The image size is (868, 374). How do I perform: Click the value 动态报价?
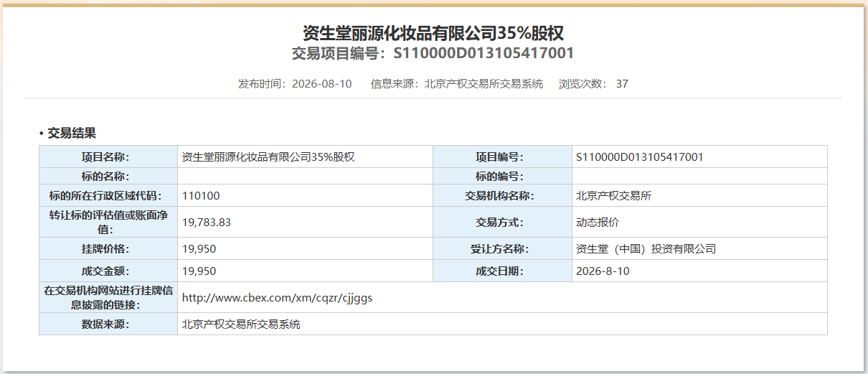[x=598, y=222]
